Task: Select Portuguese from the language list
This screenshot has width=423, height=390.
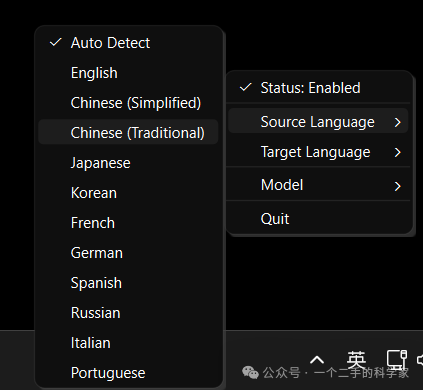Action: (x=128, y=373)
